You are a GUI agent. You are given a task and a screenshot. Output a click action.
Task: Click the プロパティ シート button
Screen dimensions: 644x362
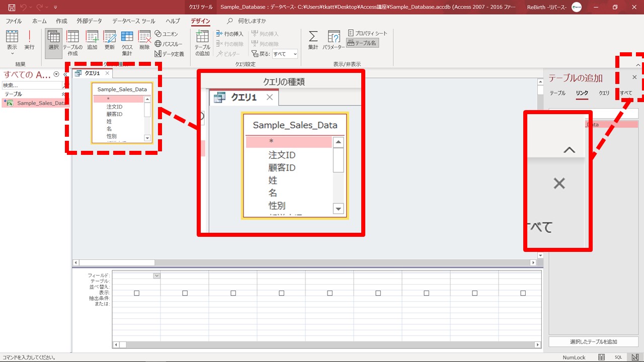point(368,33)
